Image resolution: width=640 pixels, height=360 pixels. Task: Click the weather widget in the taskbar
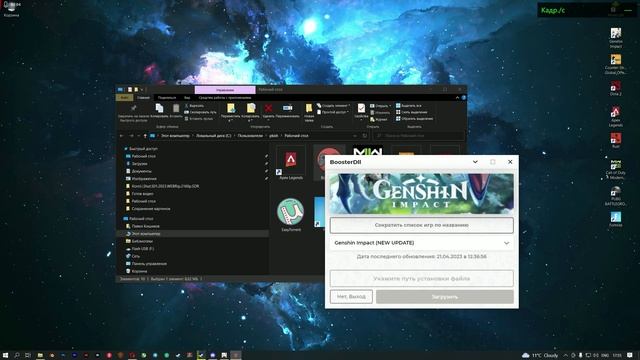click(x=540, y=355)
